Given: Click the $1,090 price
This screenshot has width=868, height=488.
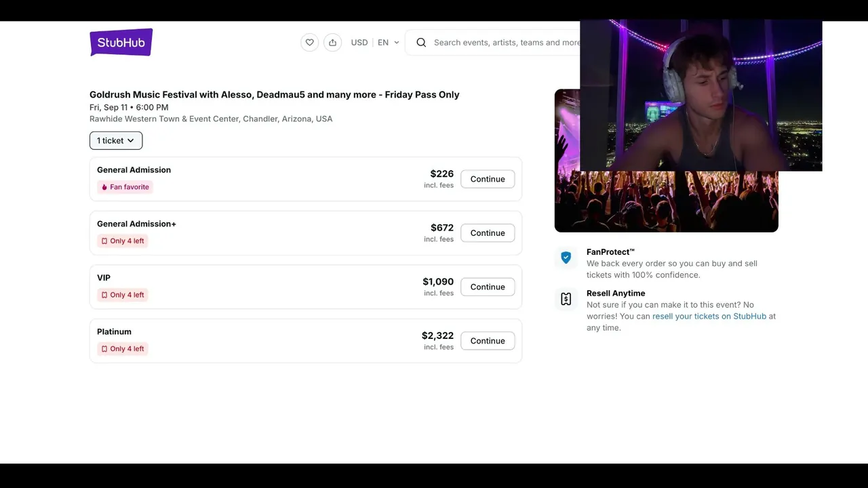Looking at the screenshot, I should tap(438, 281).
